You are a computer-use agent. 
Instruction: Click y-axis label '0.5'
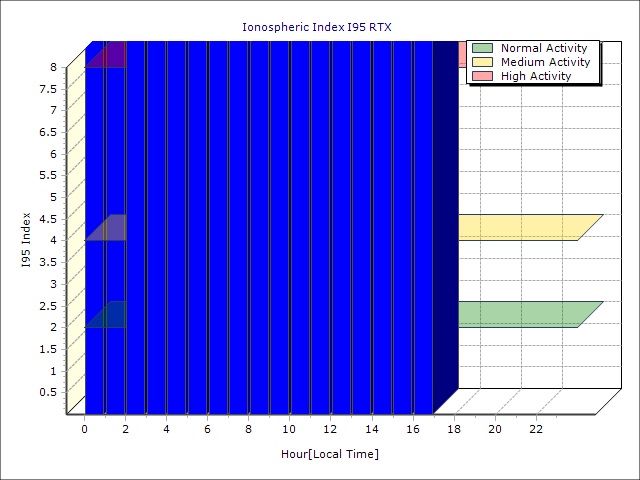click(48, 393)
